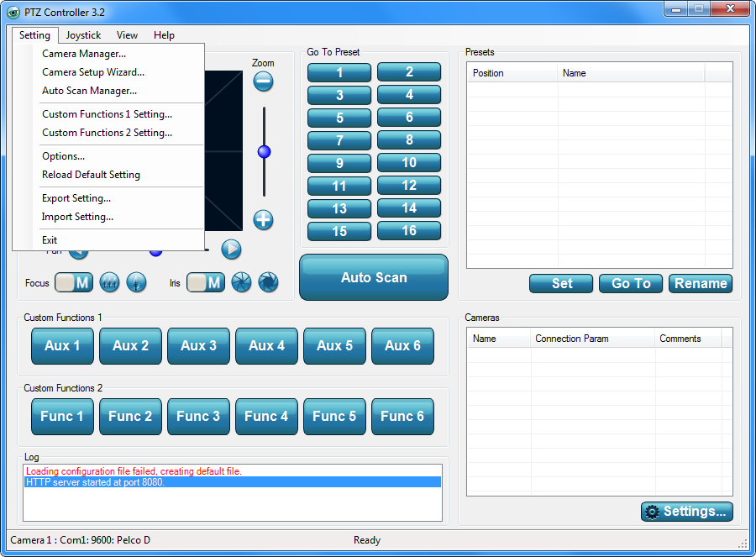Image resolution: width=756 pixels, height=557 pixels.
Task: Click the 'Ready' status bar text
Action: coord(367,540)
